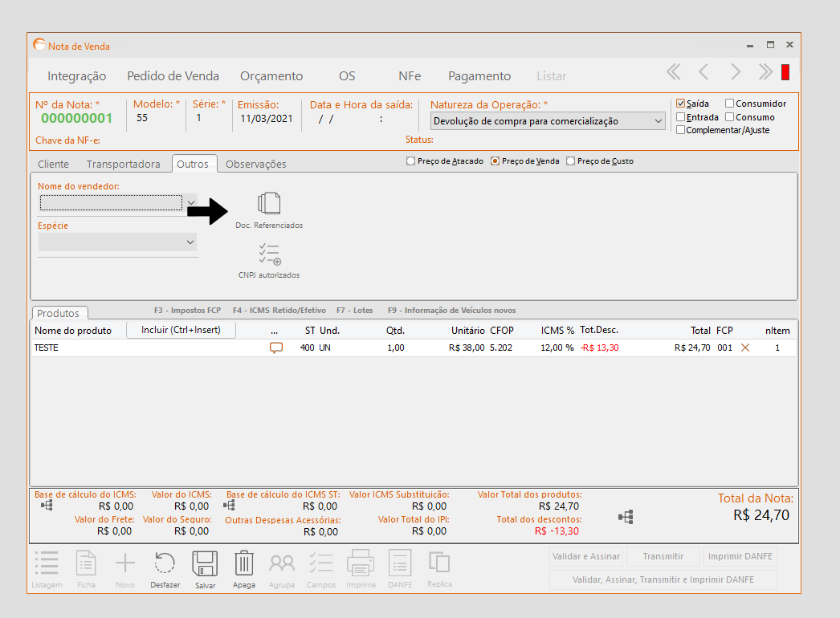Click Apaga trash icon

244,563
